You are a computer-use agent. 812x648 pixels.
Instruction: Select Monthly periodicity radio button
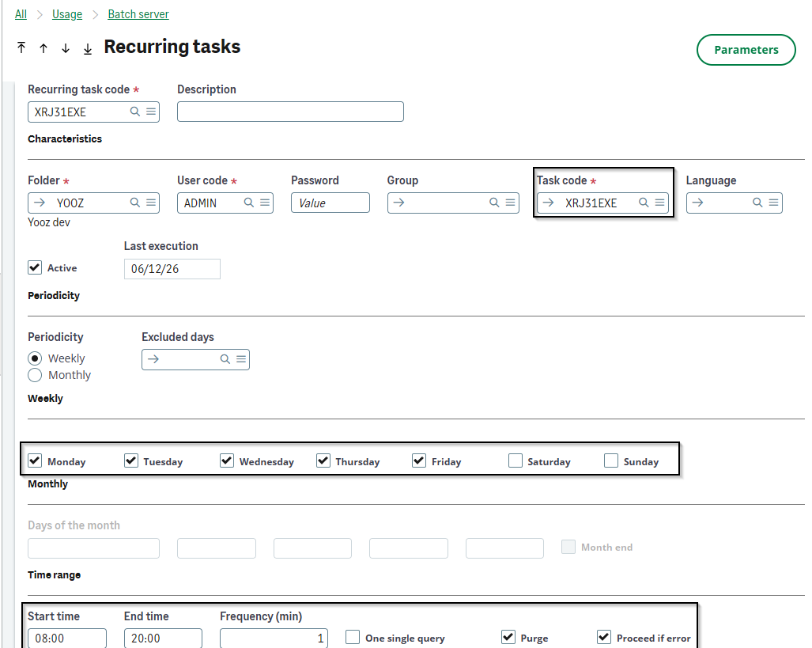coord(35,375)
